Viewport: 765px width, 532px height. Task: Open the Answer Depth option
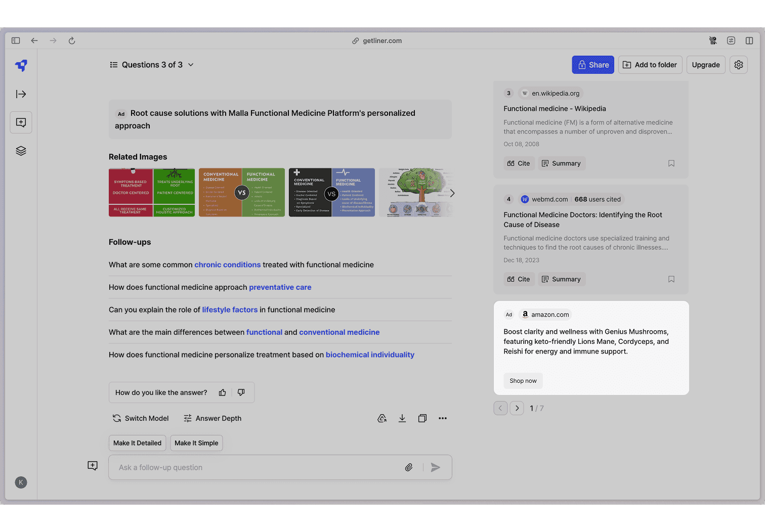[x=212, y=418]
